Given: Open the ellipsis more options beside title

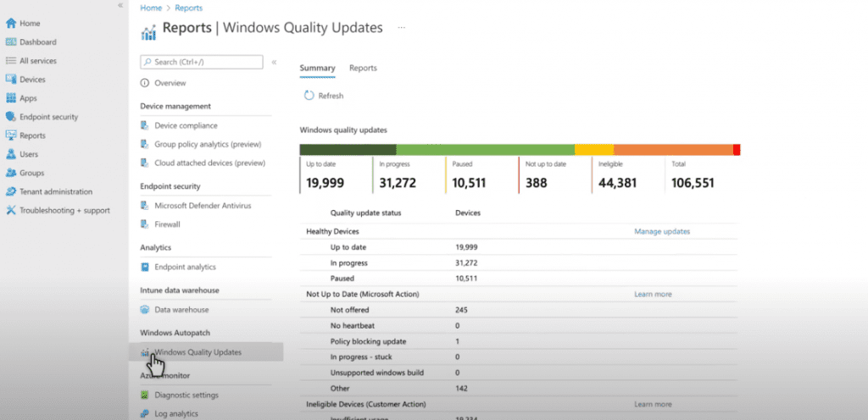Looking at the screenshot, I should pos(401,28).
